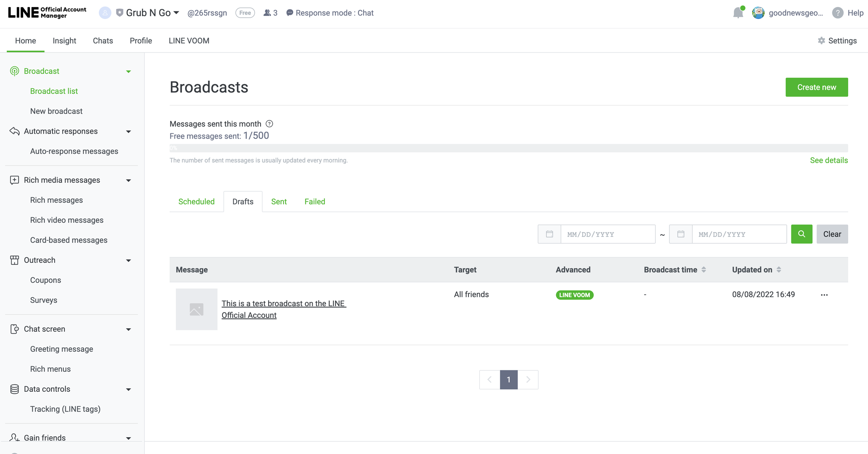Switch to the Scheduled tab

click(x=196, y=202)
